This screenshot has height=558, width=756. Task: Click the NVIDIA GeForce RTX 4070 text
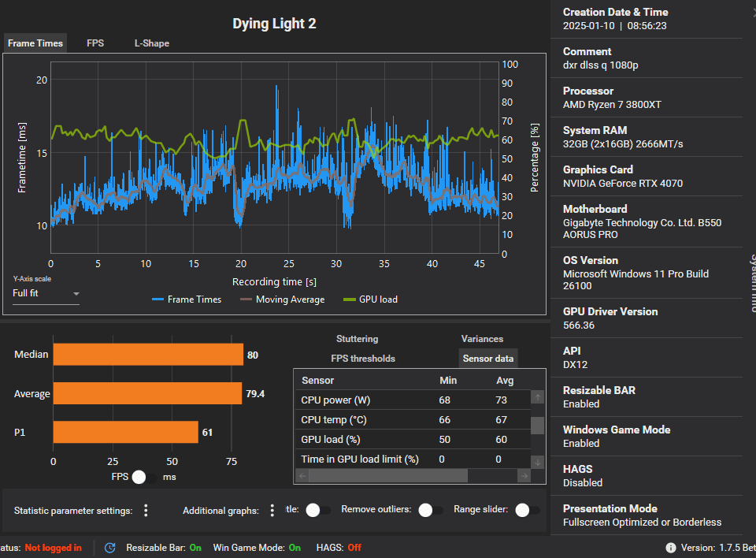[622, 184]
